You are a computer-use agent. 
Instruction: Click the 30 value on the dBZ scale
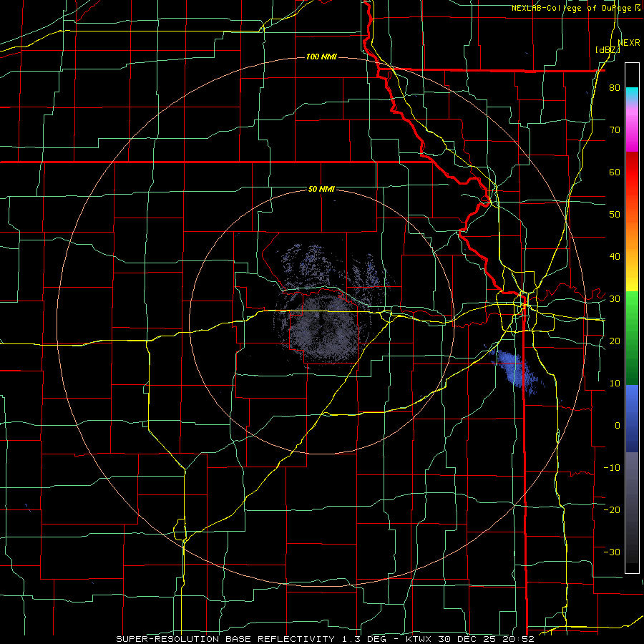click(x=615, y=298)
